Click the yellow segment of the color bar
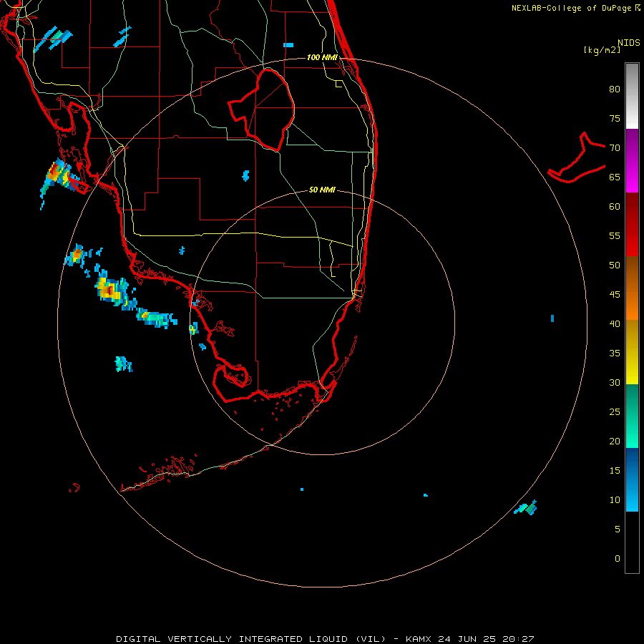The height and width of the screenshot is (644, 644). point(632,352)
